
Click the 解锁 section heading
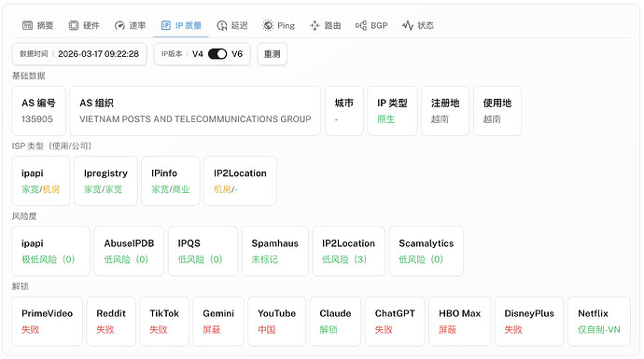[x=21, y=286]
